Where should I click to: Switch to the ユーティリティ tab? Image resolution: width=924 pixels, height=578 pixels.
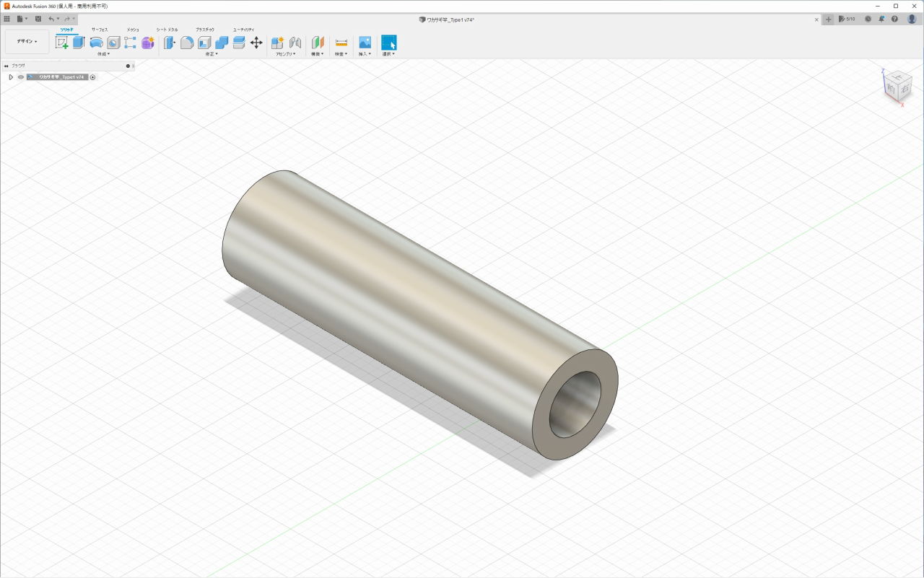point(243,30)
